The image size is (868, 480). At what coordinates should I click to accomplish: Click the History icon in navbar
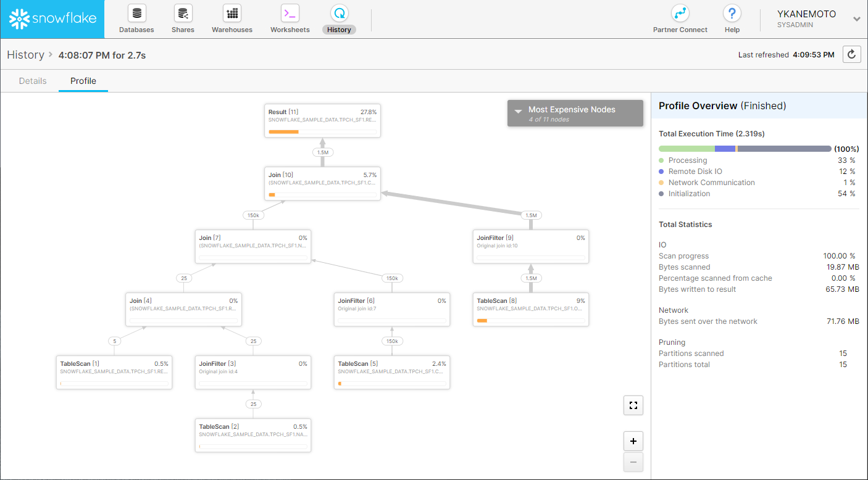339,14
